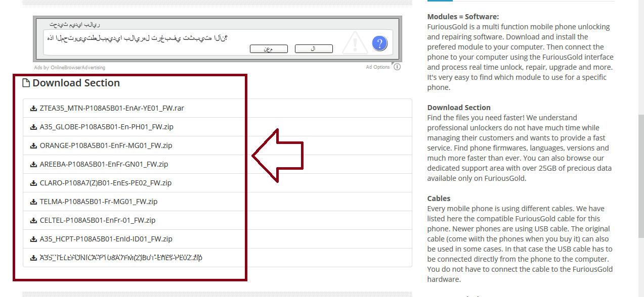This screenshot has height=297, width=644.
Task: Click download icon beside A35_HCPT file
Action: (33, 239)
